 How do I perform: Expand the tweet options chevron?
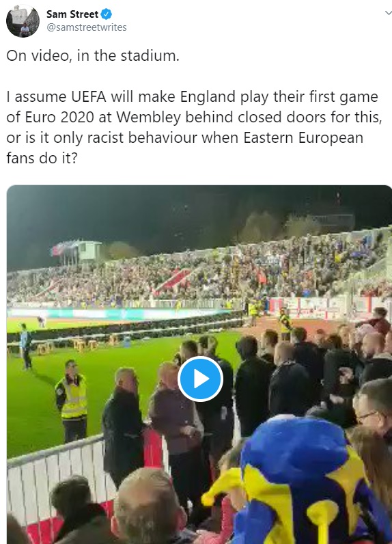(x=388, y=13)
